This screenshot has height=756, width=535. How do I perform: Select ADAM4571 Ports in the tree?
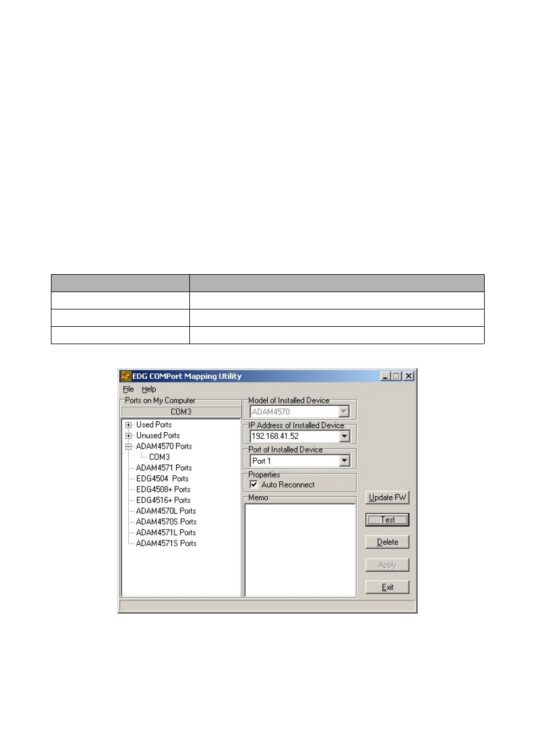[164, 468]
